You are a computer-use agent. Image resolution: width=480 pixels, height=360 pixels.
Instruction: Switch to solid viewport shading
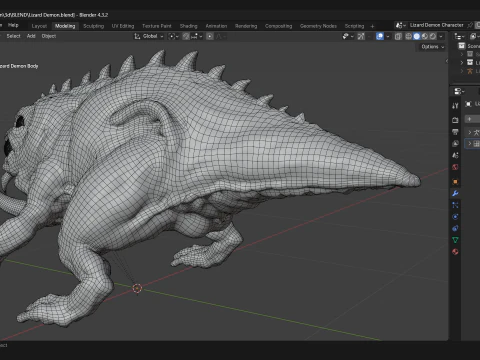click(x=416, y=36)
